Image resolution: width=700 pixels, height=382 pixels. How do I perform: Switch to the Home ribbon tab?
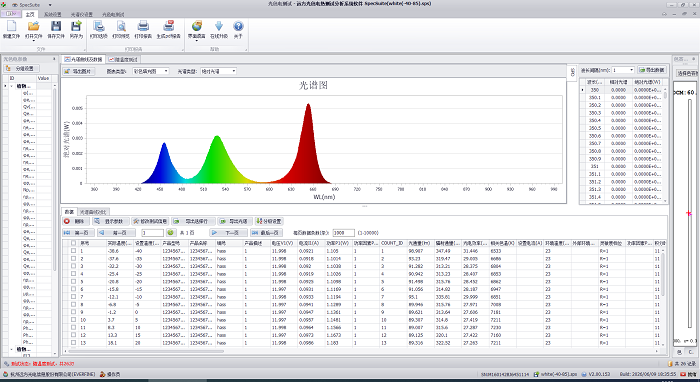(29, 14)
